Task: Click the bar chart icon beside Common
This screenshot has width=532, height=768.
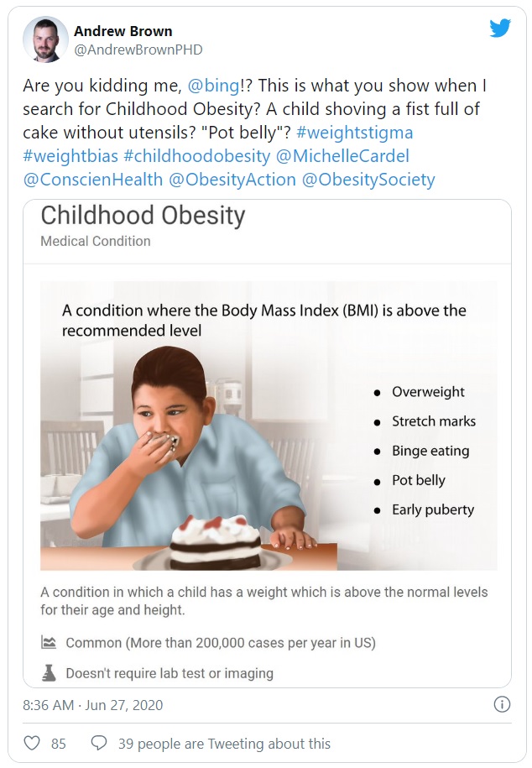Action: point(47,640)
